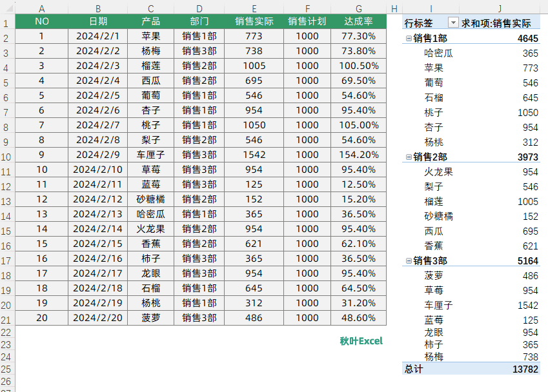Select 龙眼 in the pivot table
Screen dimensions: 548x392
pyautogui.click(x=434, y=332)
